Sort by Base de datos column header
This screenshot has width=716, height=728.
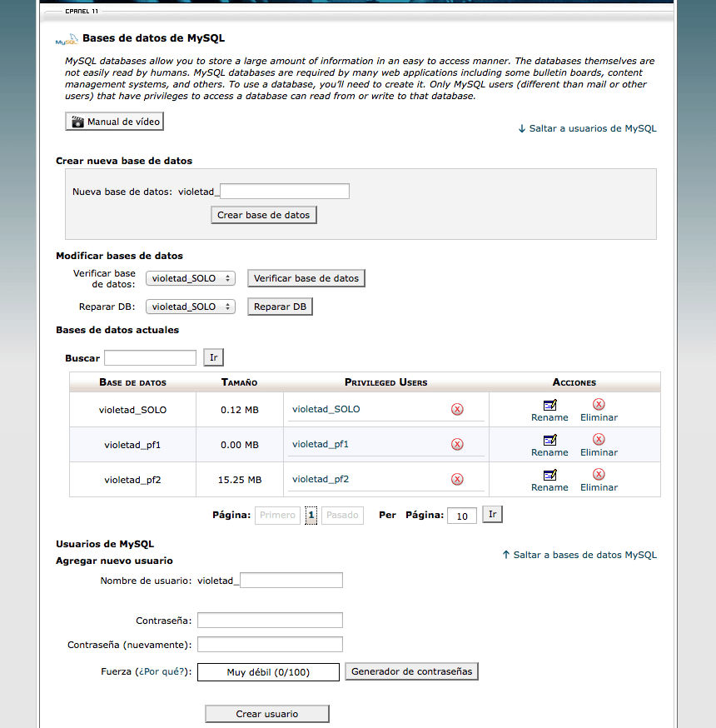132,382
